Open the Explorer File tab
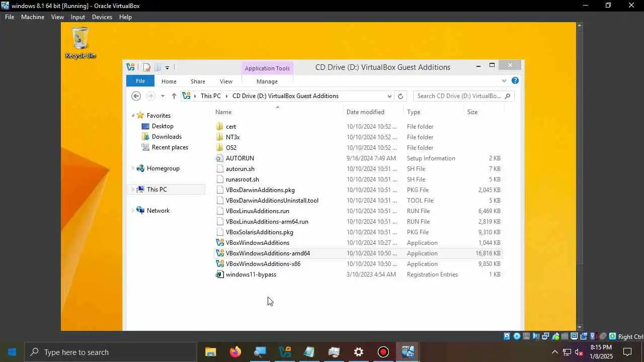 point(140,81)
